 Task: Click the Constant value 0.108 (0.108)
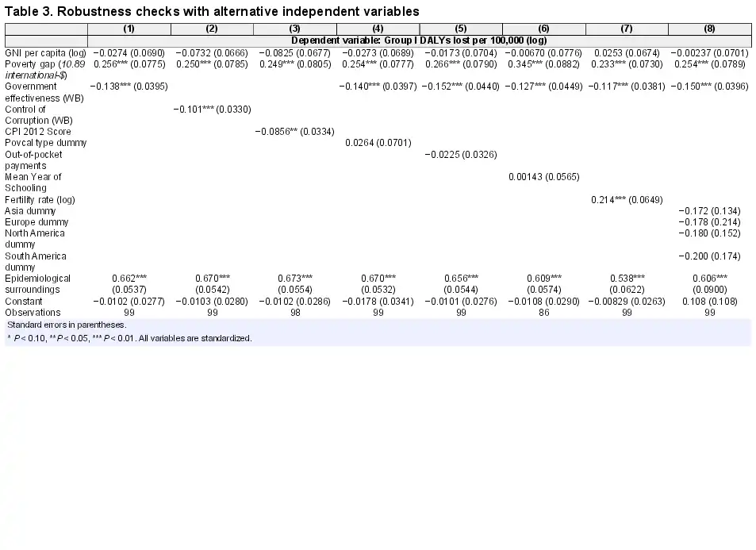709,302
